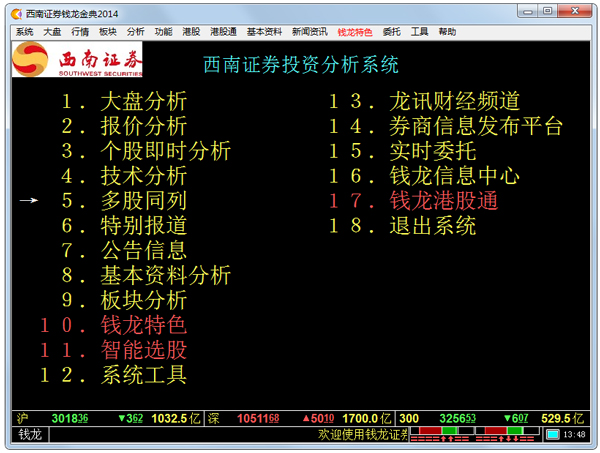
Task: Click the 钱龙 button in status bar
Action: (x=30, y=435)
